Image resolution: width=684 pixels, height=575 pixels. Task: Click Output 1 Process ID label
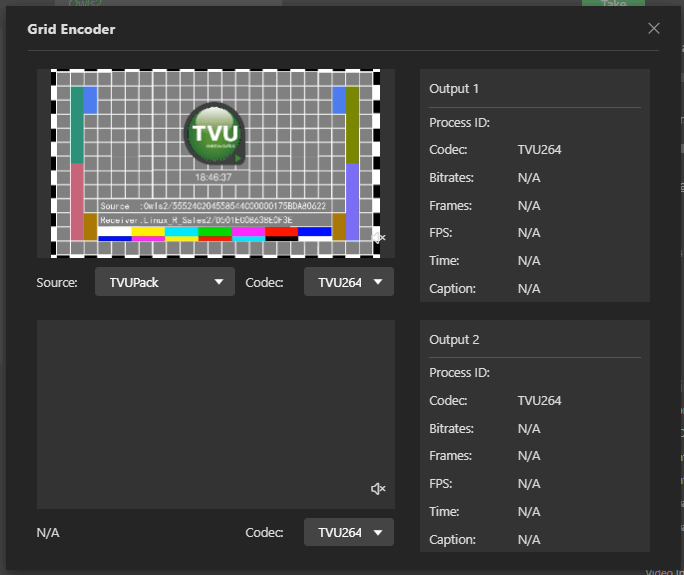459,123
